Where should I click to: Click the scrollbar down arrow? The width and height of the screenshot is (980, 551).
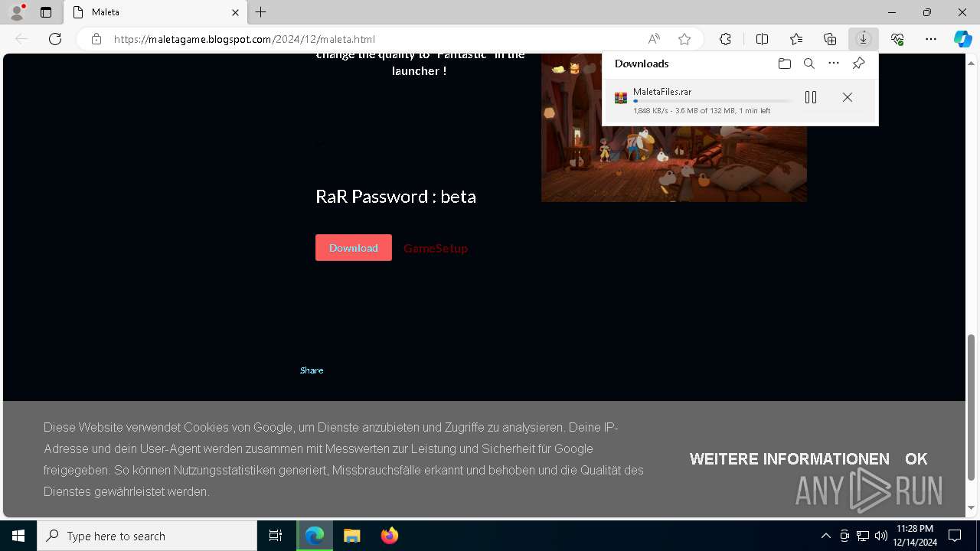tap(972, 507)
